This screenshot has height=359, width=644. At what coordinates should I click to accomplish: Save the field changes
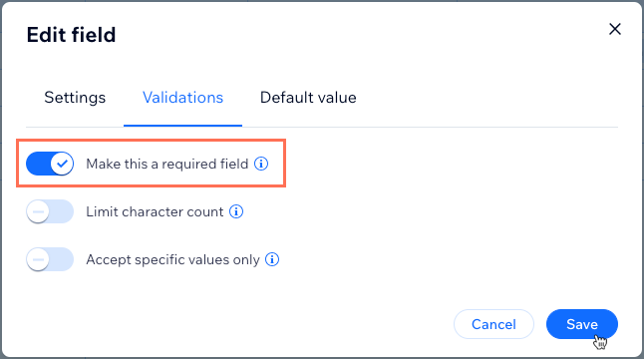click(582, 324)
